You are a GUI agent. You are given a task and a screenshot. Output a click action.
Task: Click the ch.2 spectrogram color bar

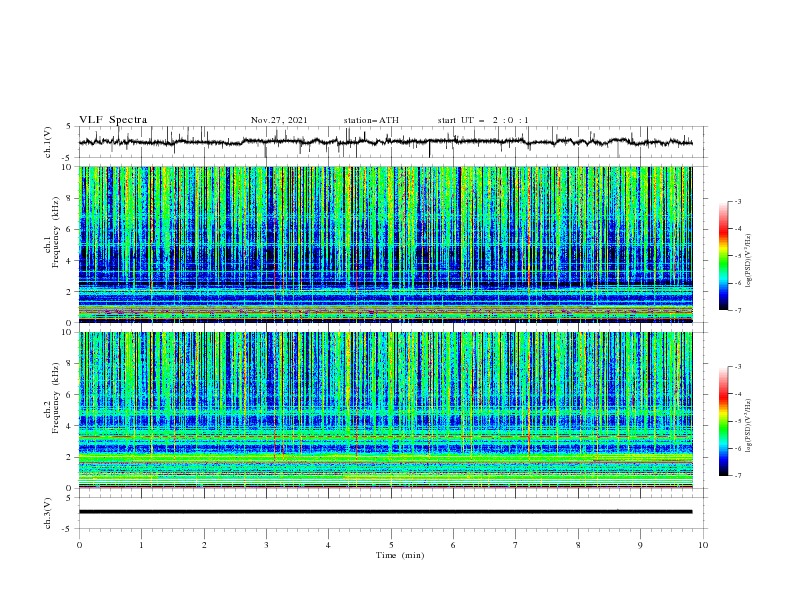[x=723, y=421]
